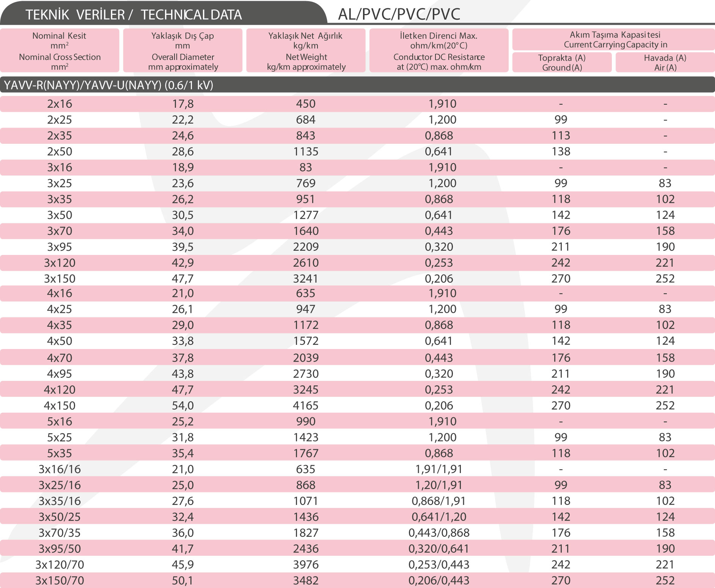Click the 3x150/70 row label
The width and height of the screenshot is (715, 588).
[60, 580]
